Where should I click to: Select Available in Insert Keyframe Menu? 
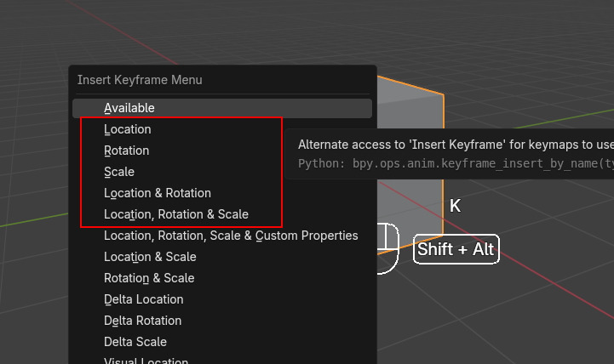click(x=222, y=108)
